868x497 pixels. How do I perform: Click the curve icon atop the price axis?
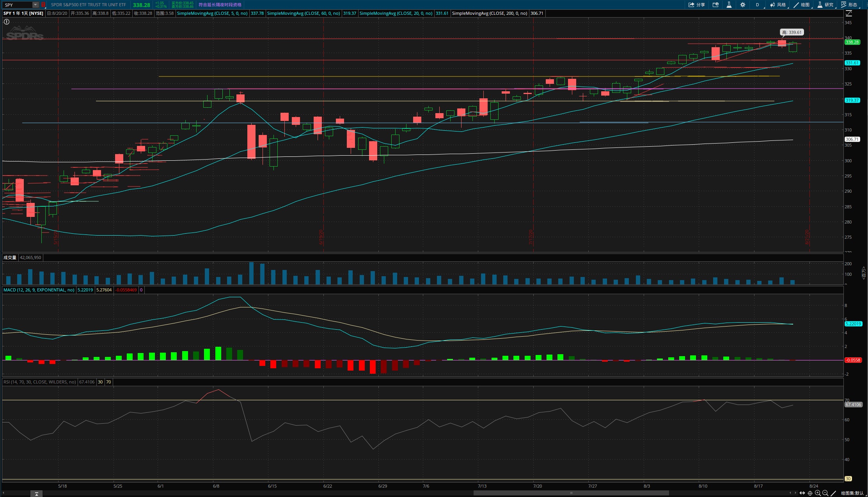tap(848, 13)
